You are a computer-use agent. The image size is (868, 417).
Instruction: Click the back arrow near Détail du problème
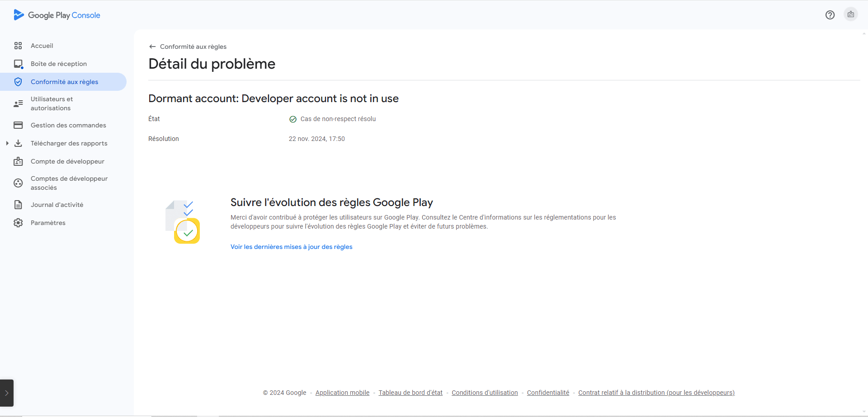coord(152,46)
